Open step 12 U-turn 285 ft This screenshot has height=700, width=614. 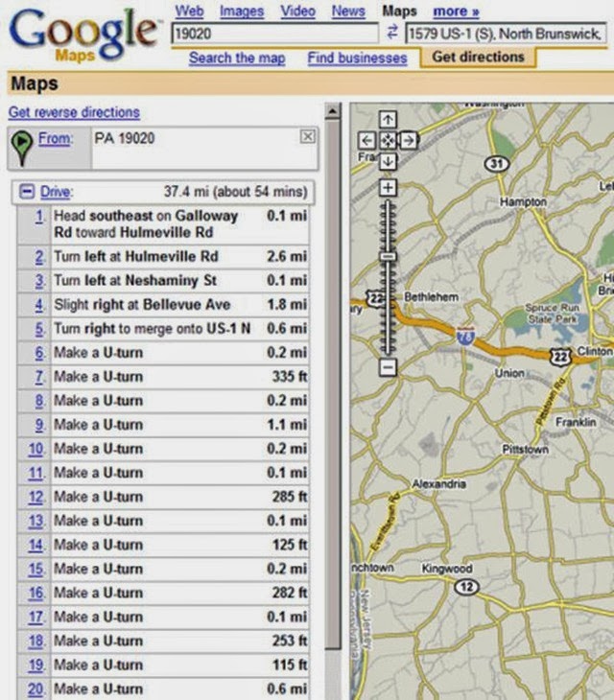pyautogui.click(x=163, y=497)
